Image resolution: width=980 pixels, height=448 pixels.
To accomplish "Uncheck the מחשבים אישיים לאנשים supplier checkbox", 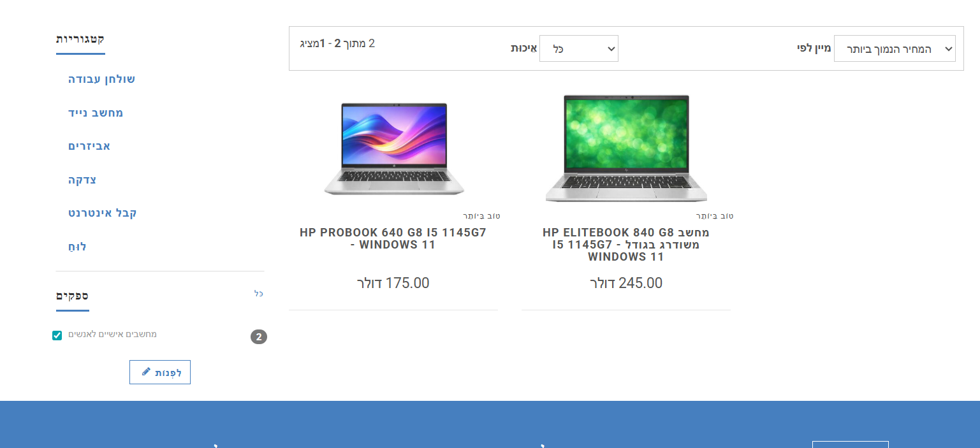I will [x=57, y=335].
